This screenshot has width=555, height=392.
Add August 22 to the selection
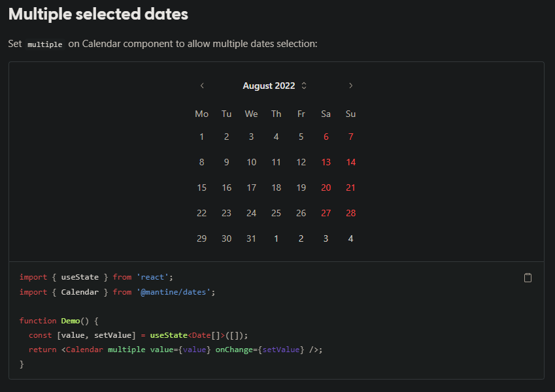[x=202, y=213]
